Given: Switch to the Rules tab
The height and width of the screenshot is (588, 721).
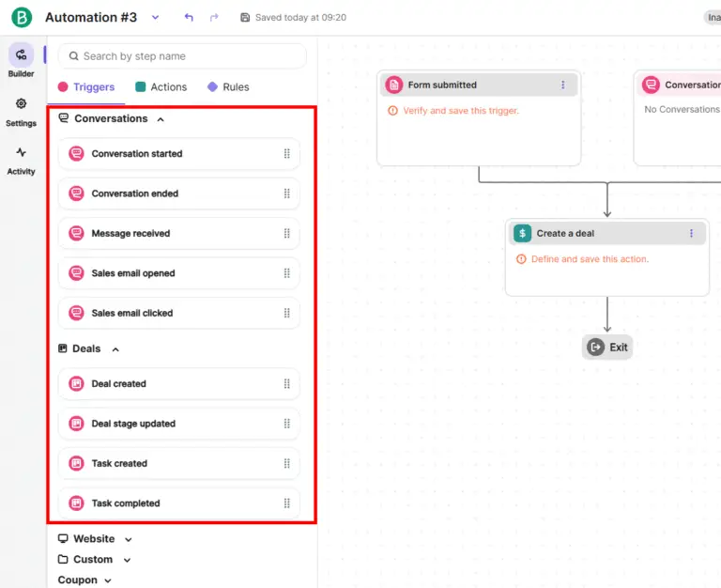Looking at the screenshot, I should coord(228,87).
